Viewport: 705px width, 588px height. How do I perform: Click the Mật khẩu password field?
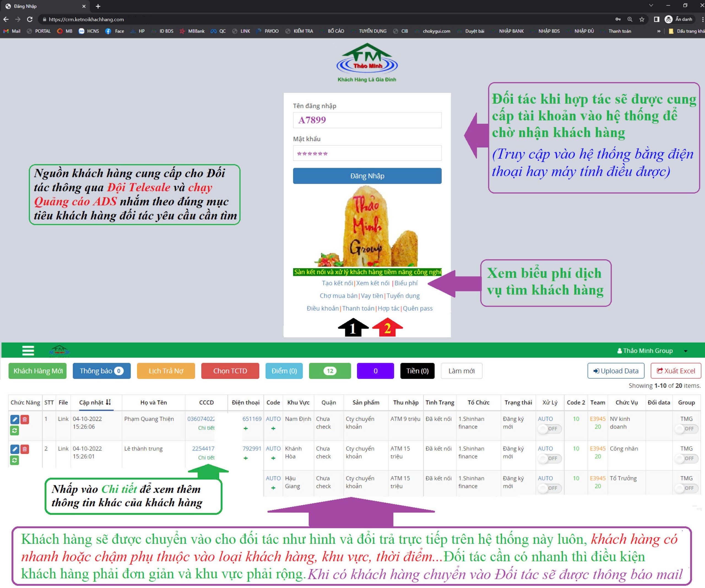point(367,153)
